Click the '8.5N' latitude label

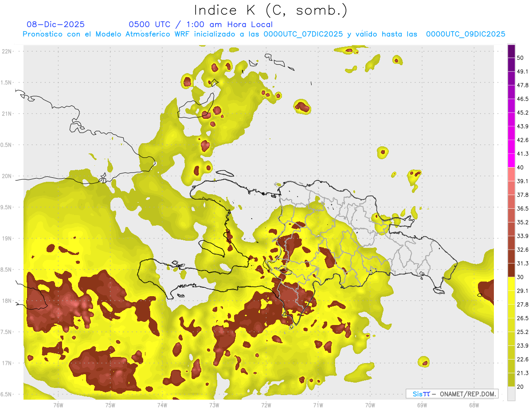(x=7, y=270)
